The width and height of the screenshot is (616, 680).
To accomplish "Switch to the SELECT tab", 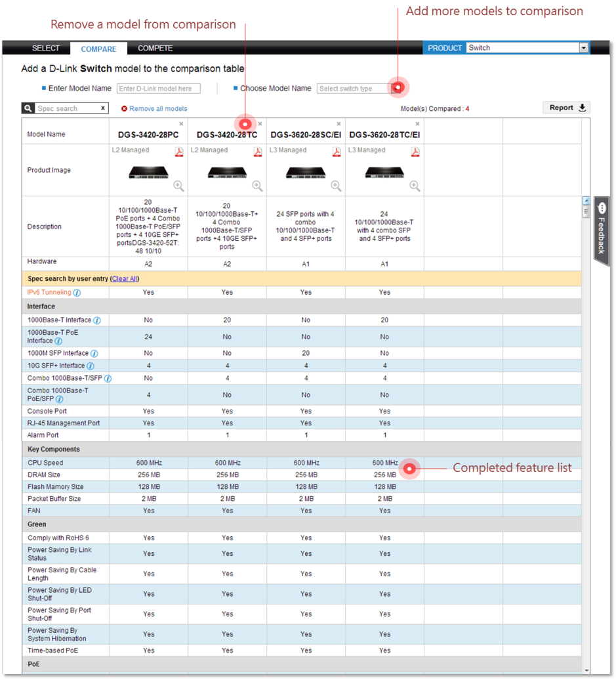I will (46, 48).
